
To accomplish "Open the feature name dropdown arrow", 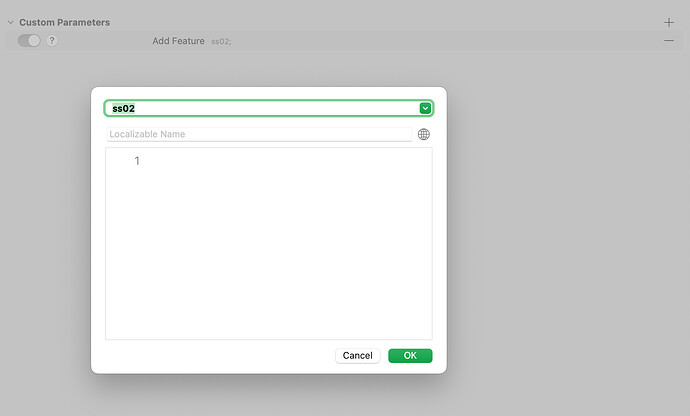I will pos(425,108).
